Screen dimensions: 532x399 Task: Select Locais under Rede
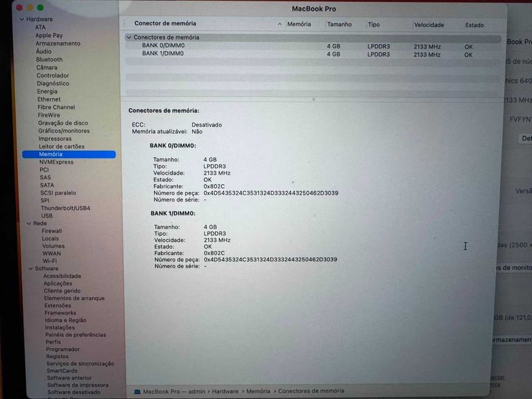50,238
